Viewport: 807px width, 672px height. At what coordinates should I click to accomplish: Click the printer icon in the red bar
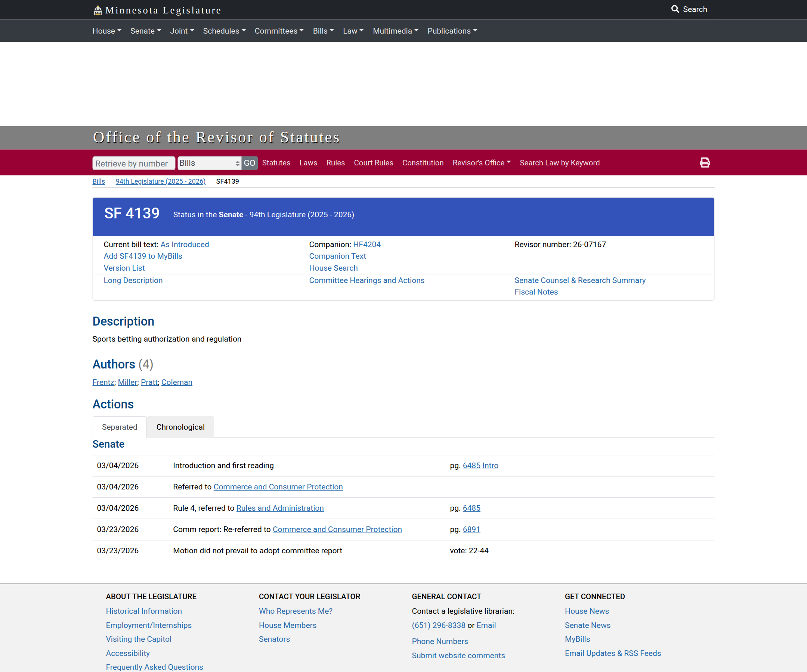pos(705,162)
